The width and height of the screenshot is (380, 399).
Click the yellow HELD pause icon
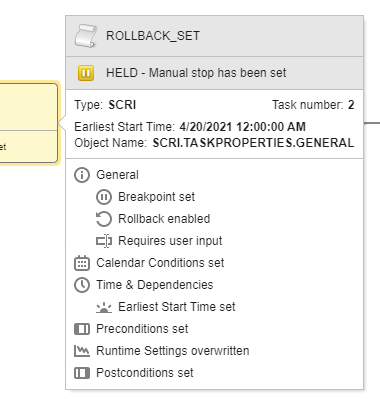click(86, 73)
